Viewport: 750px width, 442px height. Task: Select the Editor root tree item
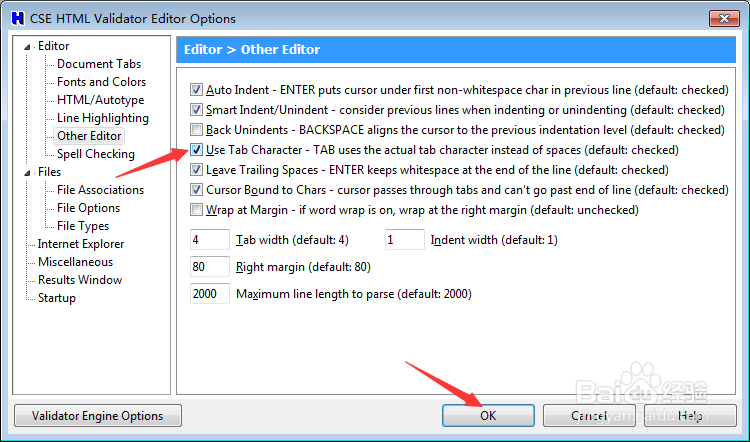pos(54,46)
